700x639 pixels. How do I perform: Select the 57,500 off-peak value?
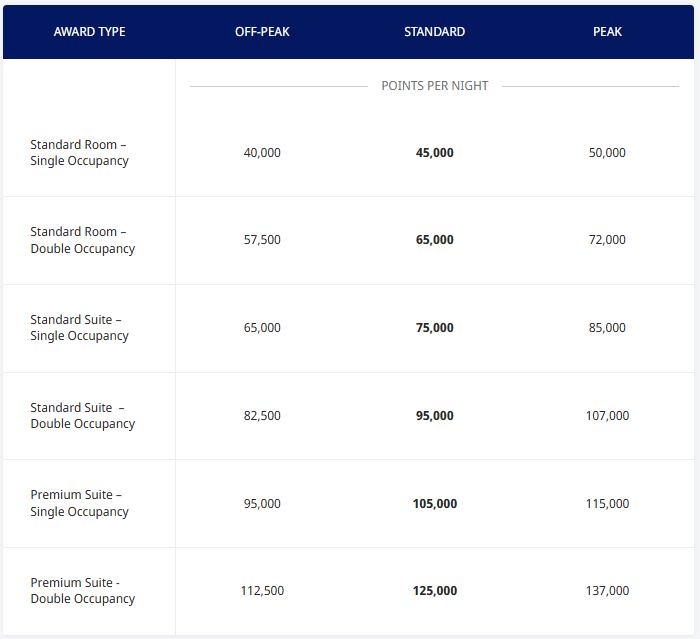[262, 240]
